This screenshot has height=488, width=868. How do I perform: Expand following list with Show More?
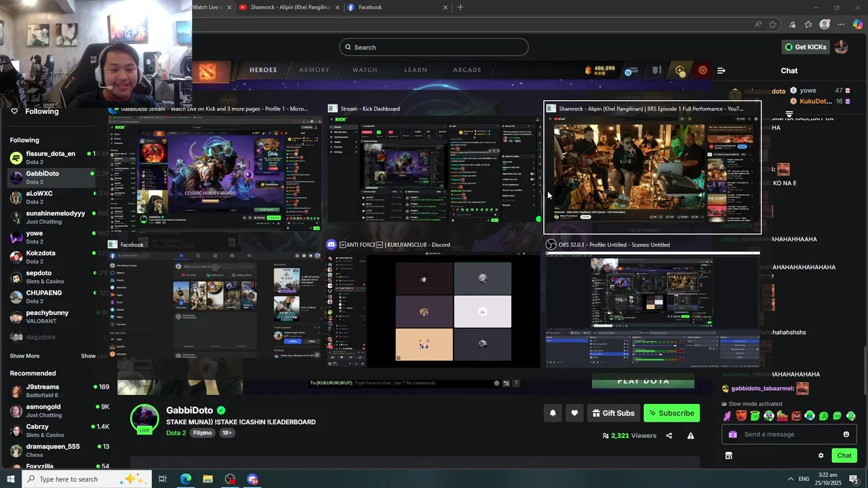[24, 356]
